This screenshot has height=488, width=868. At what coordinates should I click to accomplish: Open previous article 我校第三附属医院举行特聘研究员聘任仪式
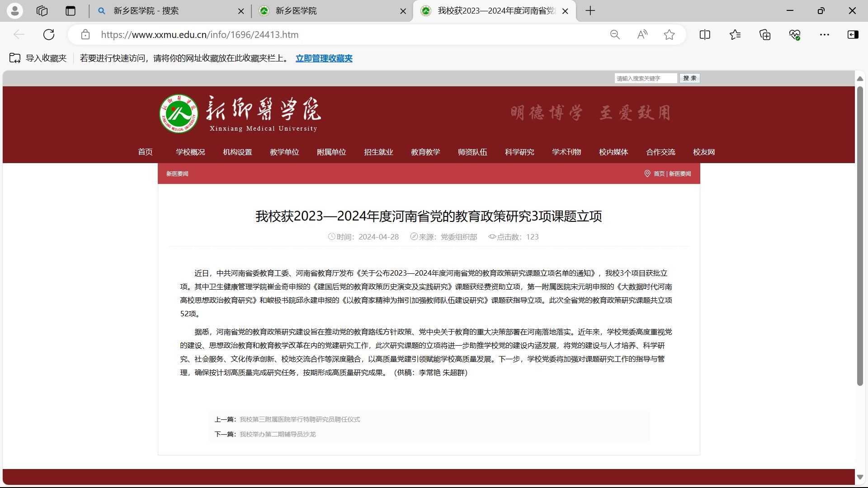300,419
